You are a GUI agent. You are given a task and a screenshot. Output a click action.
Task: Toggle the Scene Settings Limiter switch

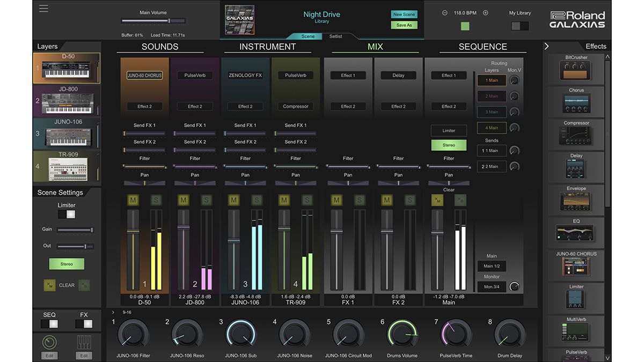pyautogui.click(x=67, y=215)
